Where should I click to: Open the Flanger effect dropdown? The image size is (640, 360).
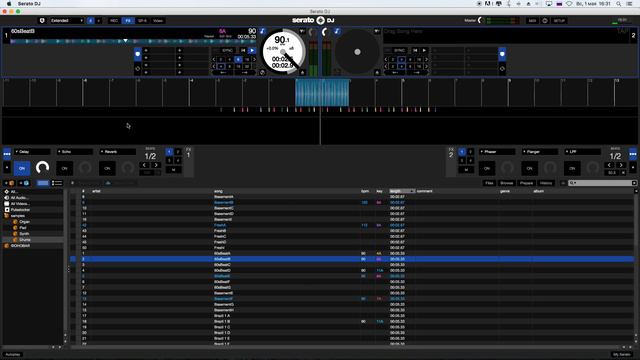point(540,152)
